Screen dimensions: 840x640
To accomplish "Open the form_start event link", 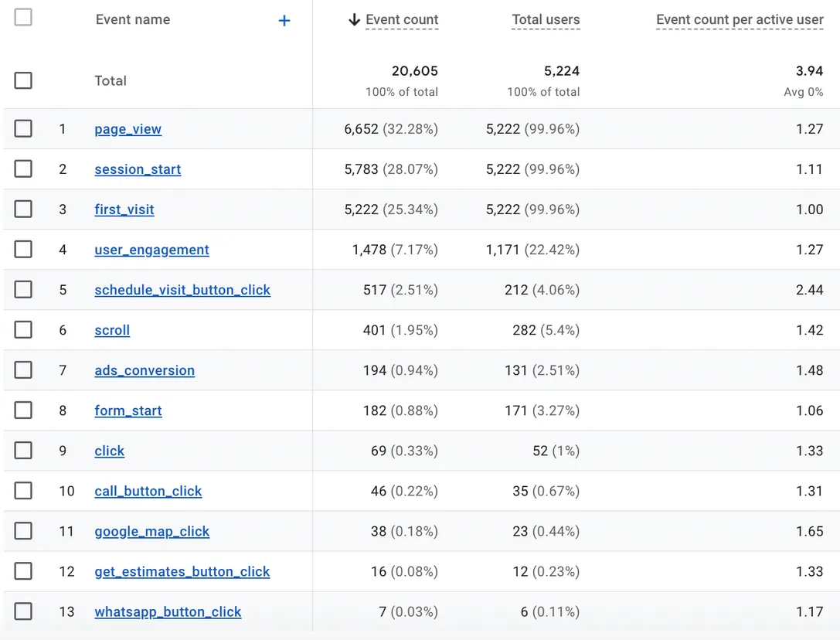I will 128,410.
